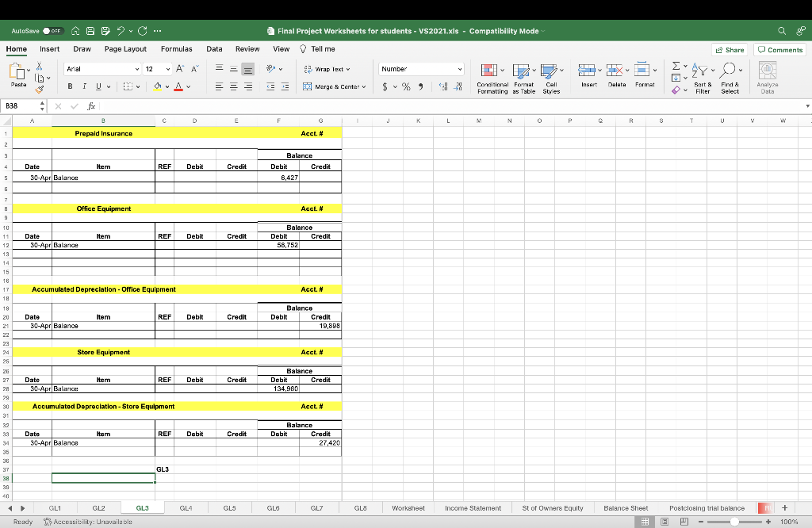Decrease font size with smaller A icon
The image size is (812, 528).
coord(195,69)
